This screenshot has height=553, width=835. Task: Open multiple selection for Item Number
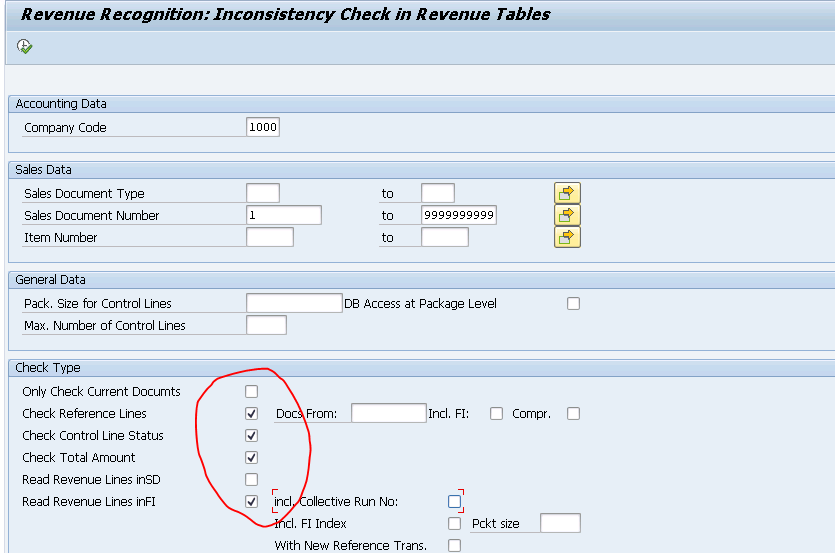[x=567, y=237]
